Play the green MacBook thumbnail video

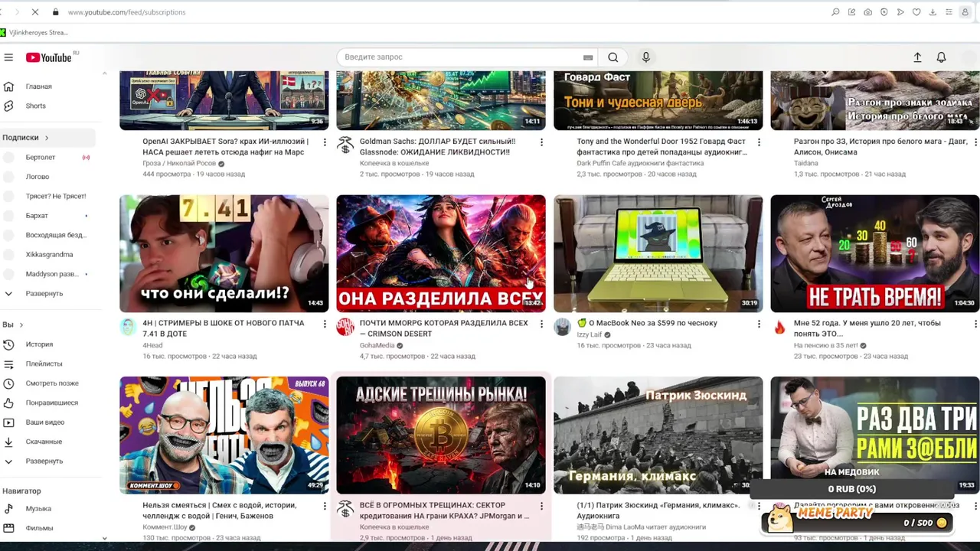[658, 253]
